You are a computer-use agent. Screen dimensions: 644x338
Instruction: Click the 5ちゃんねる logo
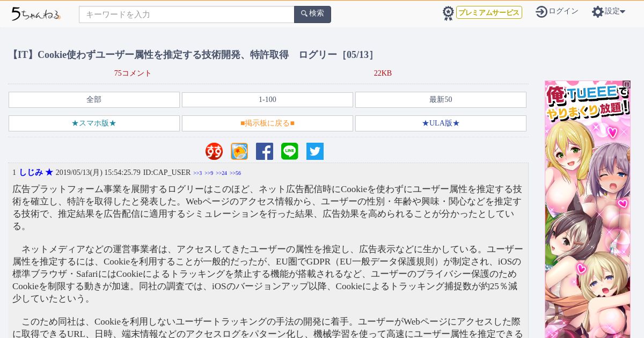pos(36,14)
